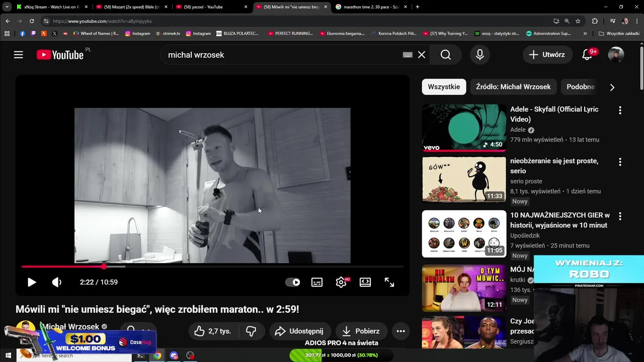
Task: Open Windows Start menu
Action: click(x=8, y=355)
